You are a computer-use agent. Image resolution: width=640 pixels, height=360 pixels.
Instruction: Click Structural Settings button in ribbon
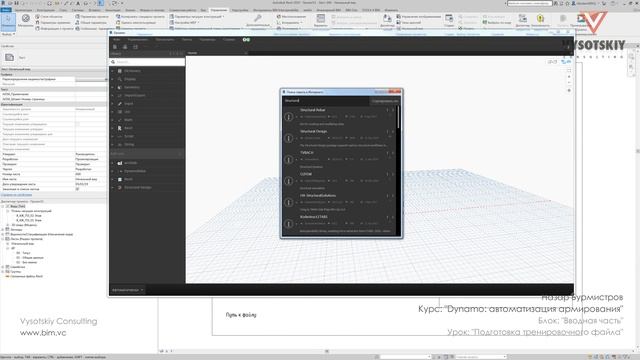pos(197,17)
